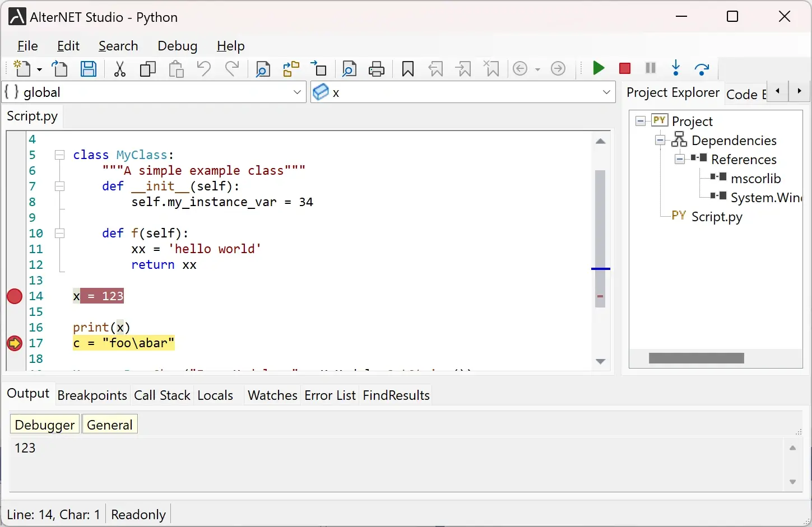Run the script with the green play icon
Viewport: 812px width, 527px height.
[598, 68]
